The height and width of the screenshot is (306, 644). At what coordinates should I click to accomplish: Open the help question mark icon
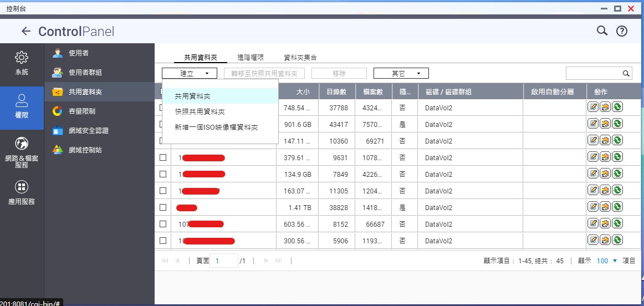[x=622, y=32]
